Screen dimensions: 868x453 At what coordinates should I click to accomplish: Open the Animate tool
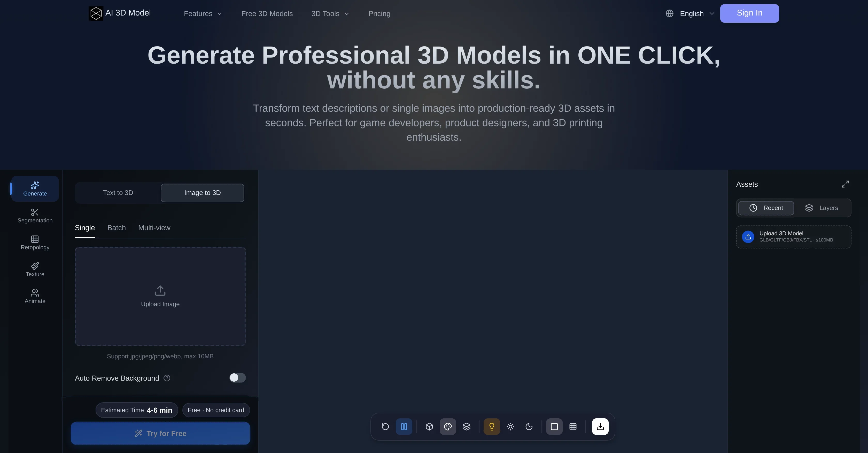point(35,297)
